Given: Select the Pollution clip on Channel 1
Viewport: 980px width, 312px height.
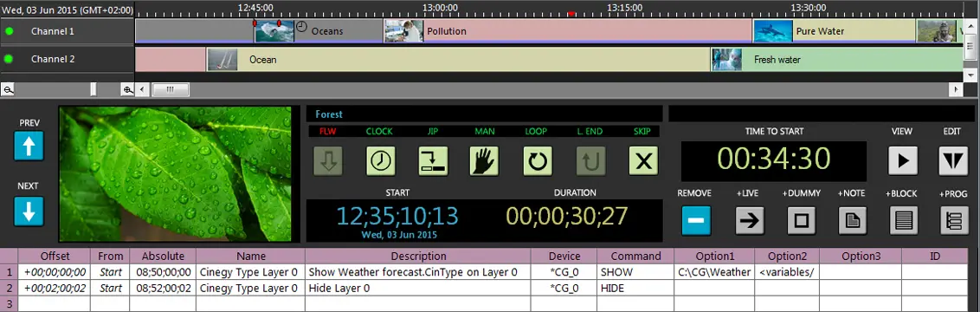Looking at the screenshot, I should pos(568,31).
